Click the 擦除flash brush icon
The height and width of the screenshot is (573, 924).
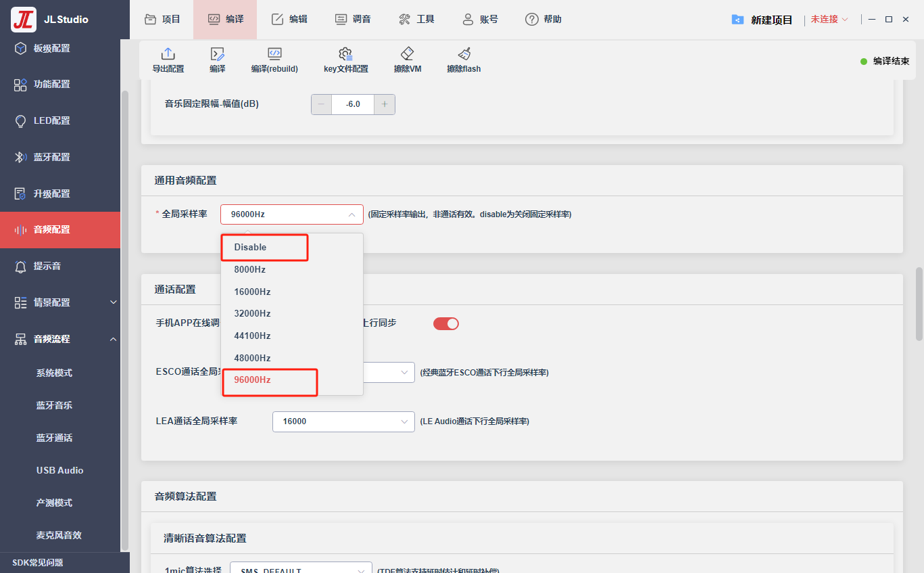point(464,54)
